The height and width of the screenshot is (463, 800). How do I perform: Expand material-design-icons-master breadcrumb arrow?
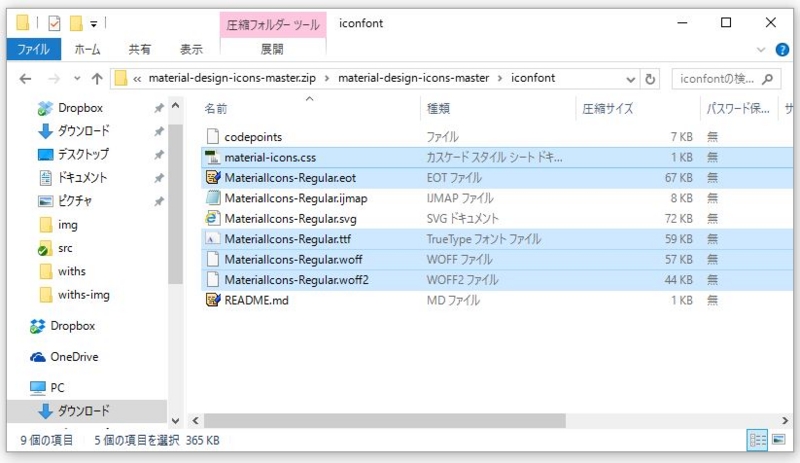499,79
